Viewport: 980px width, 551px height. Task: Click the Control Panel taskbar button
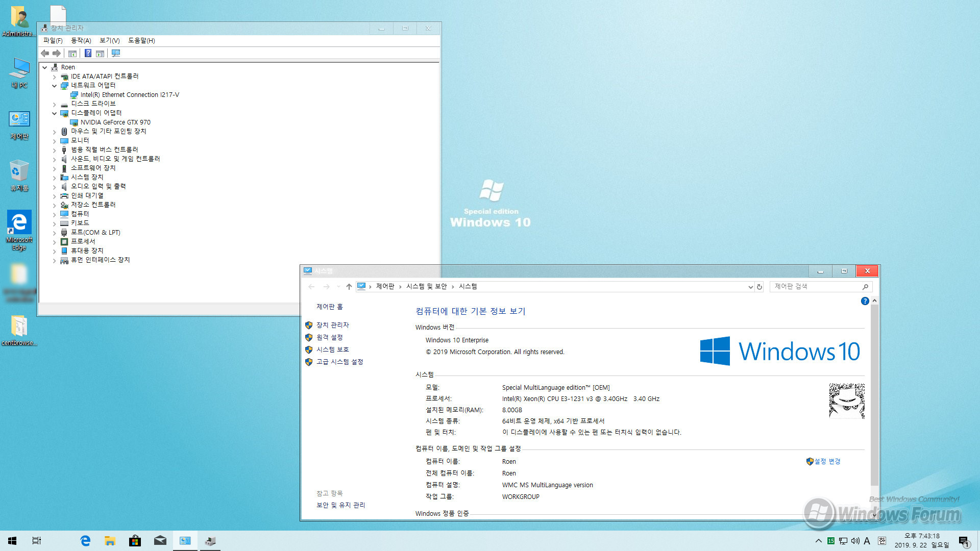tap(185, 541)
